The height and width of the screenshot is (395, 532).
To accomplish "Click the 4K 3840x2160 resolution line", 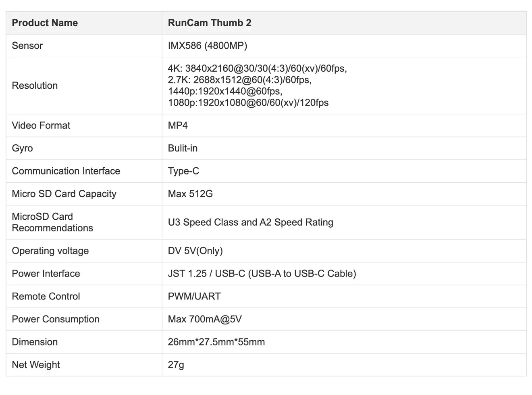I will [257, 69].
